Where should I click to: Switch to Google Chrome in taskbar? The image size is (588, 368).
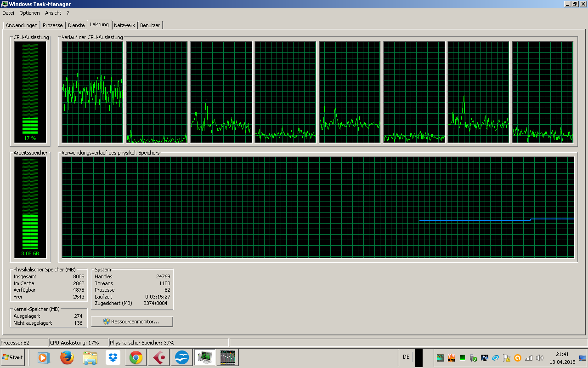pyautogui.click(x=136, y=357)
